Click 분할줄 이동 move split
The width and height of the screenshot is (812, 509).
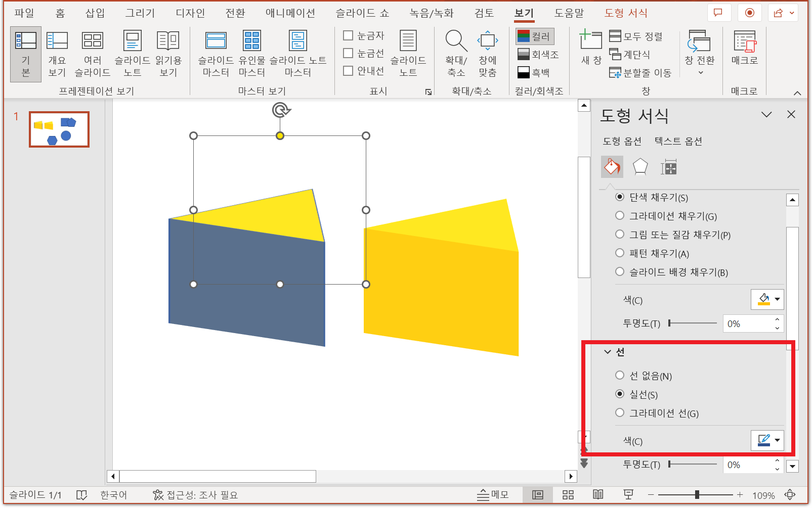point(640,73)
